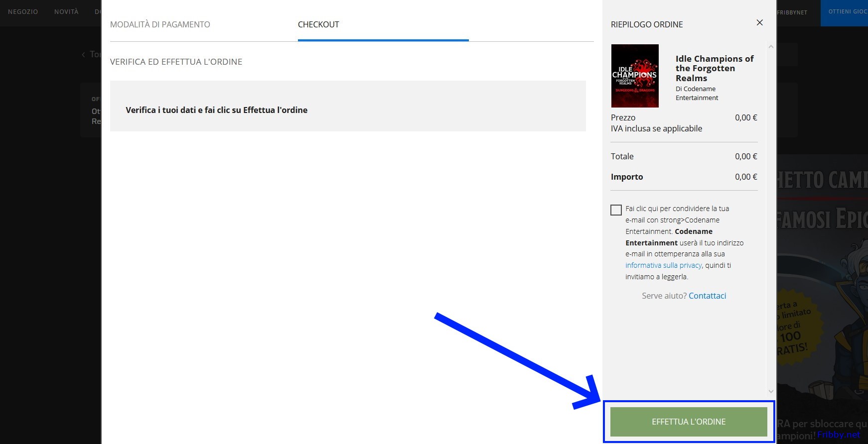Go to the Novità menu item
The height and width of the screenshot is (444, 868).
point(66,12)
